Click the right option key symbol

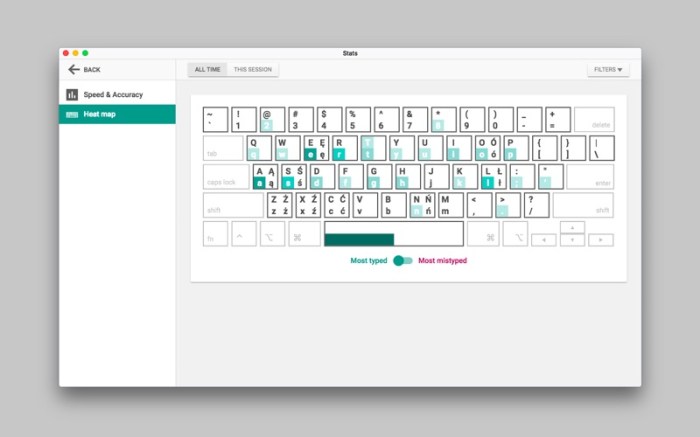click(x=519, y=238)
